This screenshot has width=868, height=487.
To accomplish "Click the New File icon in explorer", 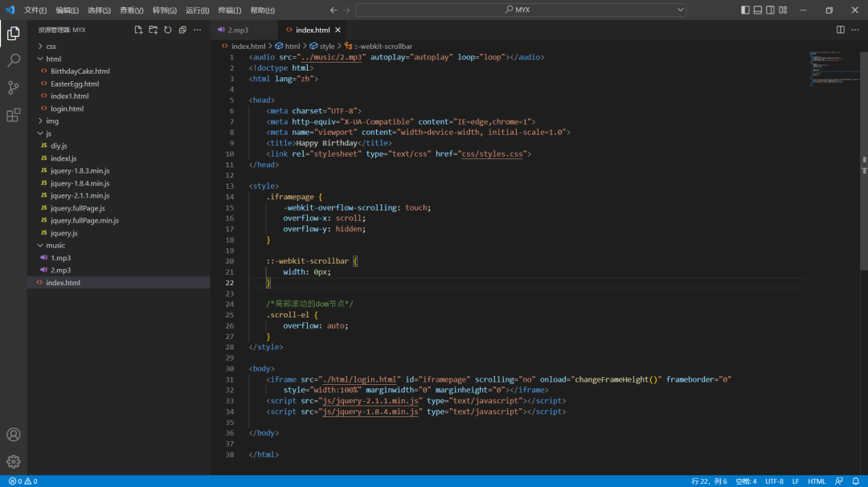I will coord(138,30).
